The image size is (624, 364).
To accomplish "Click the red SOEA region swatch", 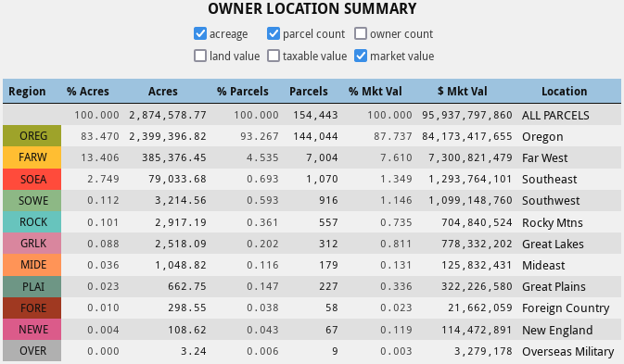I will (x=32, y=179).
